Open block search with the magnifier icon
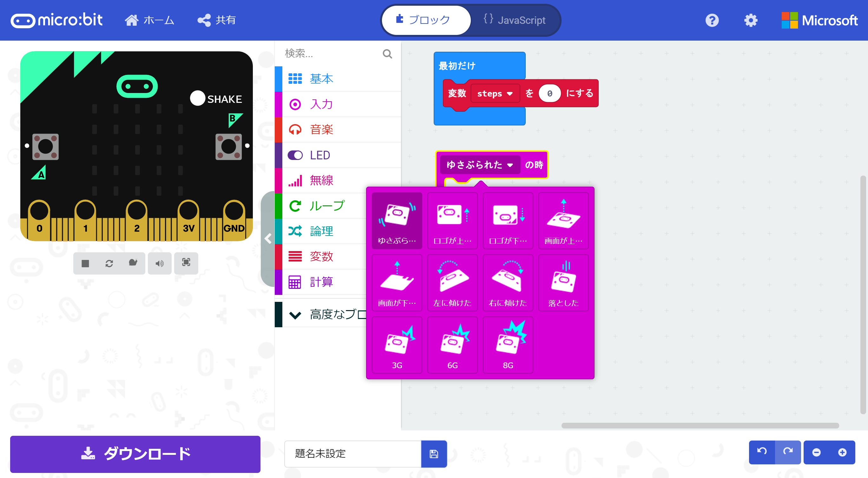The image size is (868, 478). pos(387,54)
